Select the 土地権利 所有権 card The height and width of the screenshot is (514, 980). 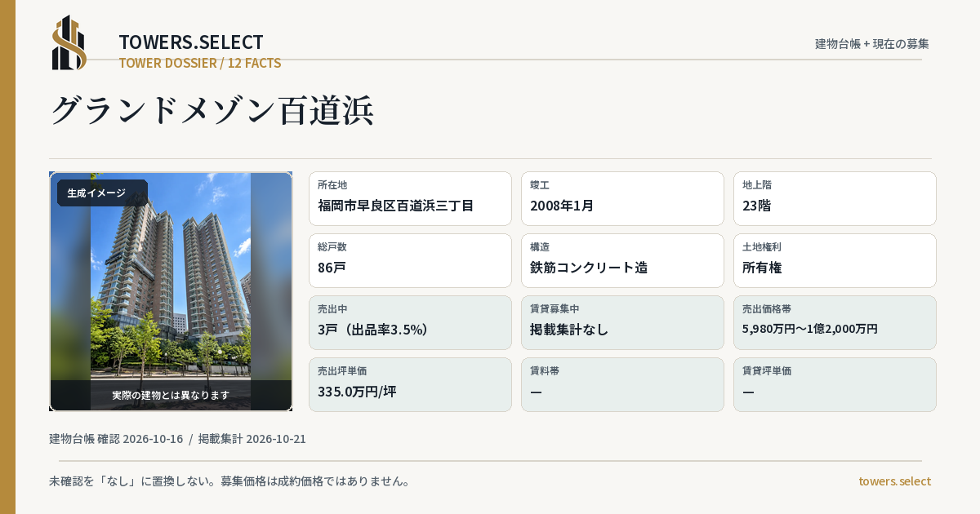coord(835,260)
